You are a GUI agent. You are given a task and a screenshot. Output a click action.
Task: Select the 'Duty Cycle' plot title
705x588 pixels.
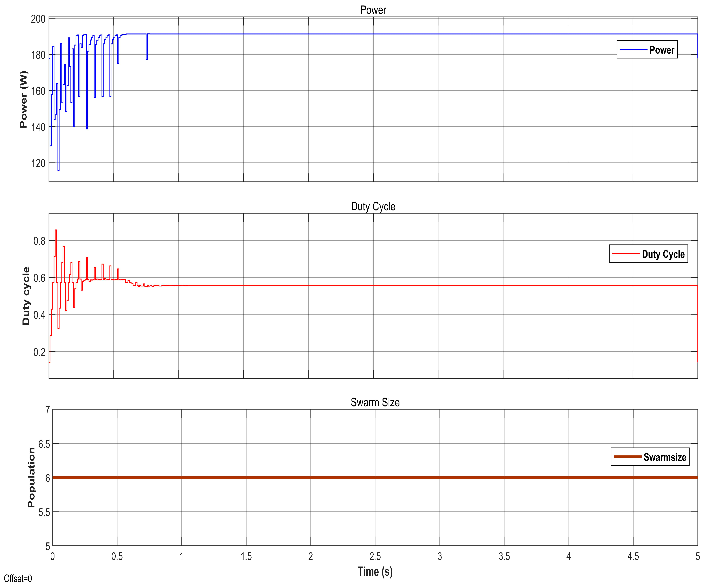[x=373, y=207]
